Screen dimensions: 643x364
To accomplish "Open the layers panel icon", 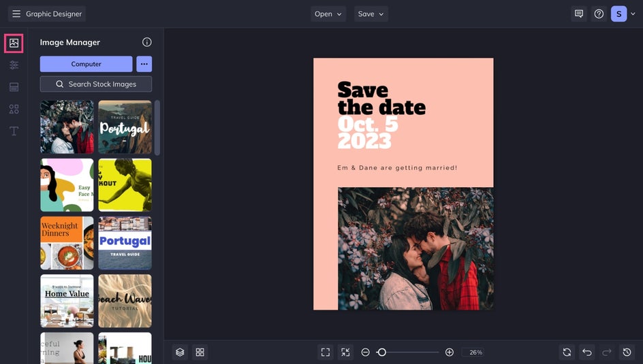I will pos(180,352).
